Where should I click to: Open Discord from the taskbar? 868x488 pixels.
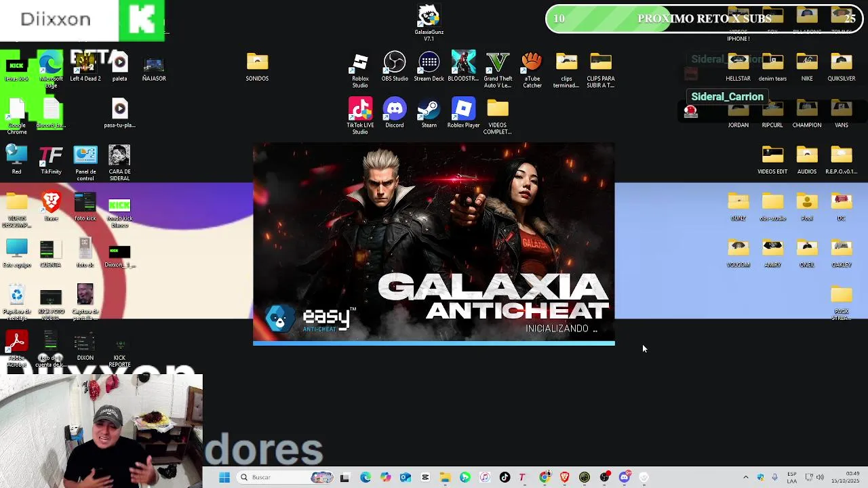[625, 477]
